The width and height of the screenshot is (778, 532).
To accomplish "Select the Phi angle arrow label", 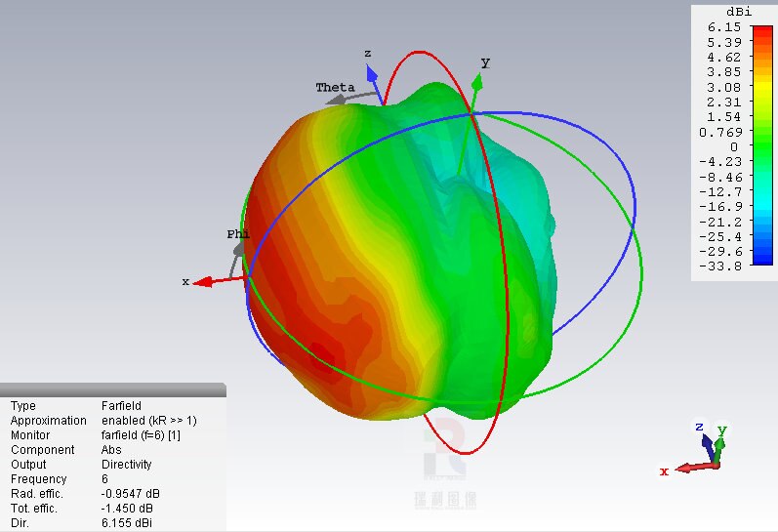I will click(x=237, y=235).
